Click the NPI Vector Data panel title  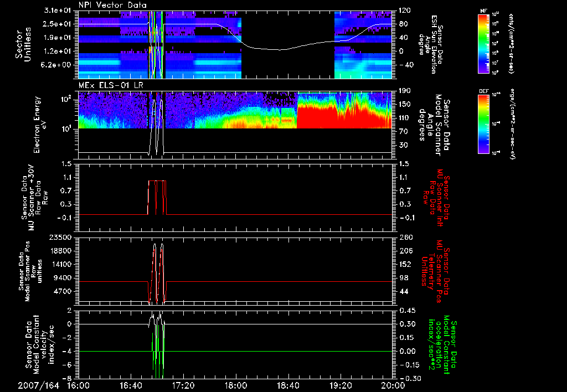tap(112, 5)
